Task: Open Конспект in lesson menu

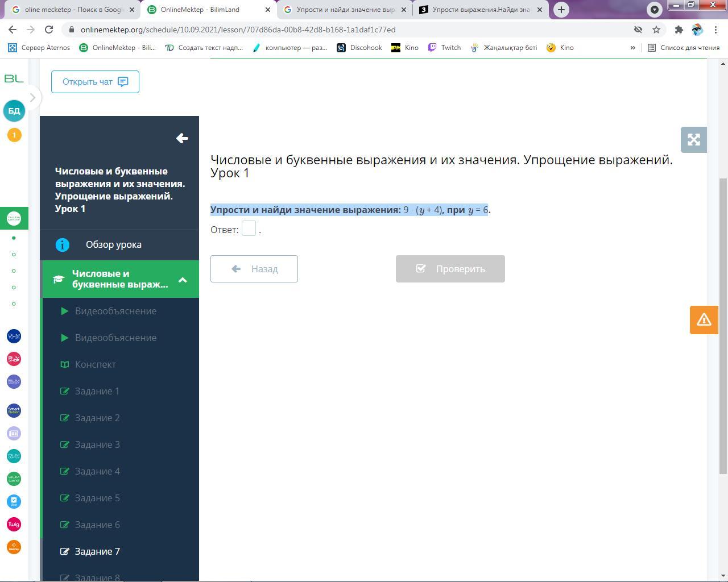Action: [x=95, y=364]
